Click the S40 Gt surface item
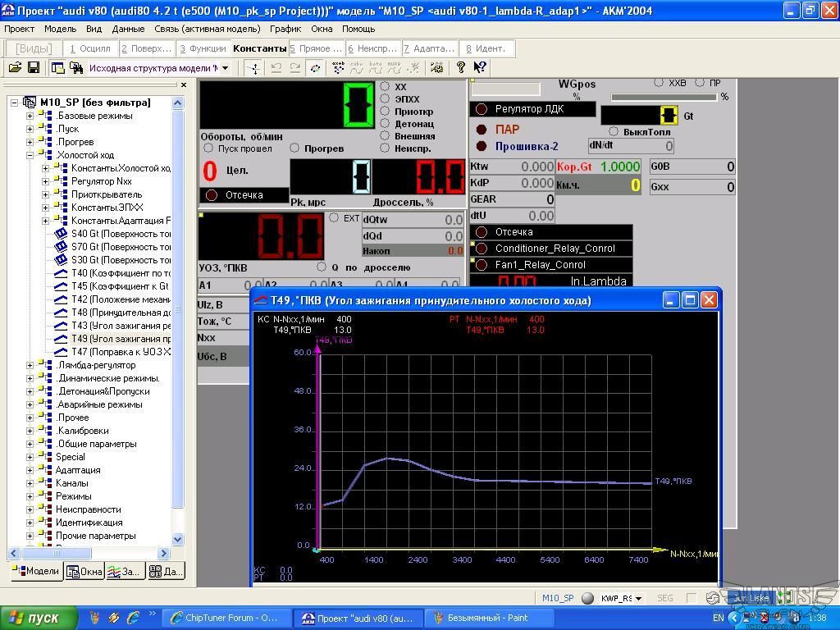The image size is (840, 630). click(121, 234)
